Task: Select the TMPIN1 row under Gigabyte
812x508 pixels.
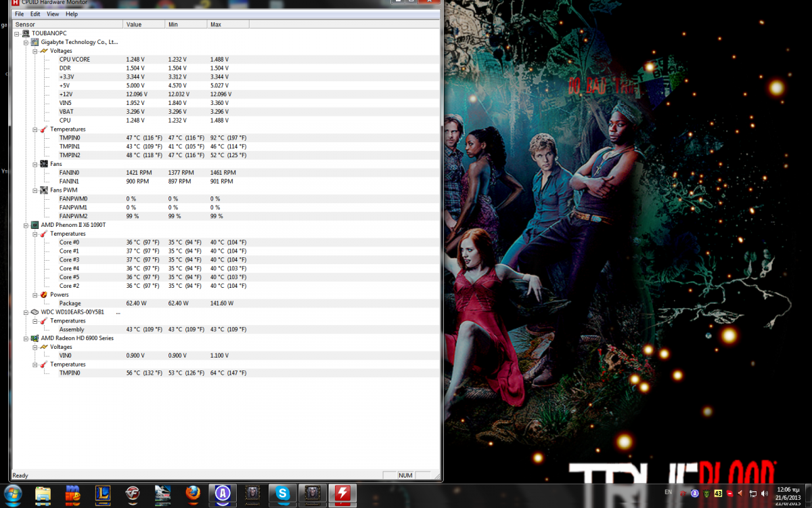Action: [x=226, y=146]
